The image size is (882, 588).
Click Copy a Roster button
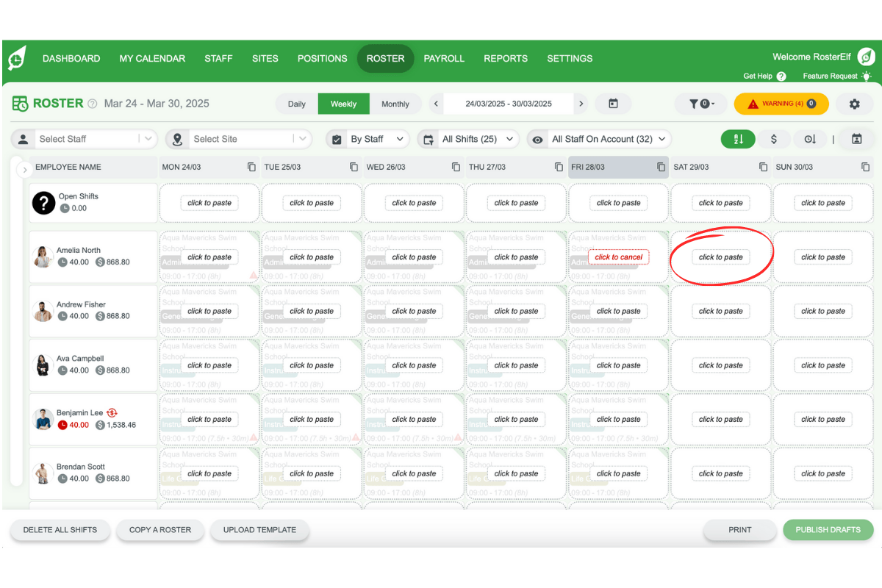160,529
